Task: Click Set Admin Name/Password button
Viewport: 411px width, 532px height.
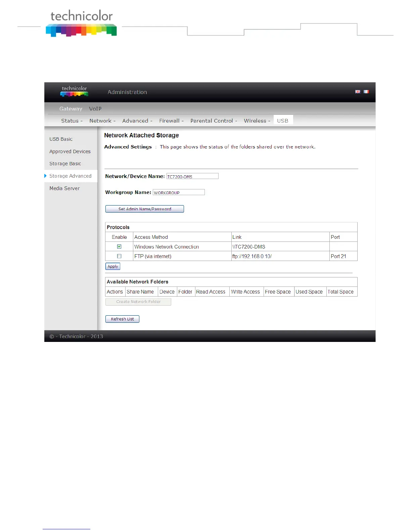Action: coord(145,209)
